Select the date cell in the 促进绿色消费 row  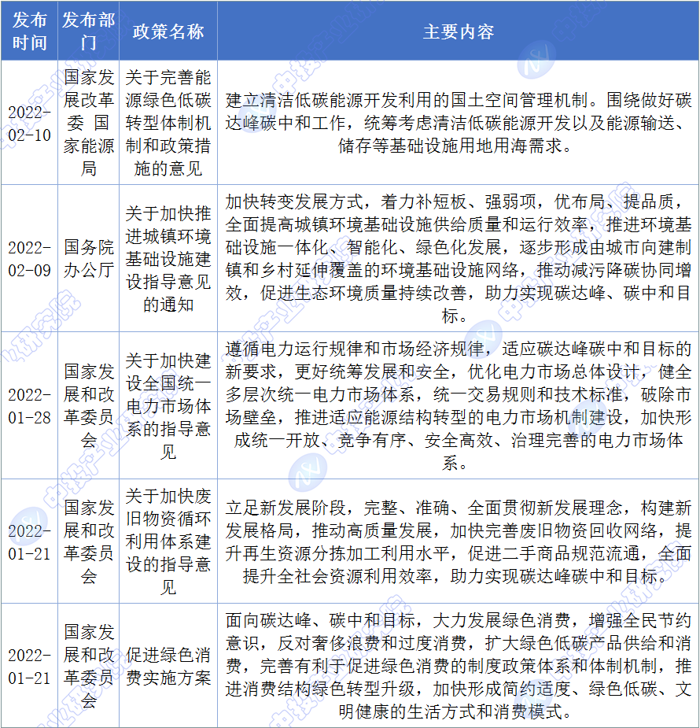click(x=29, y=666)
